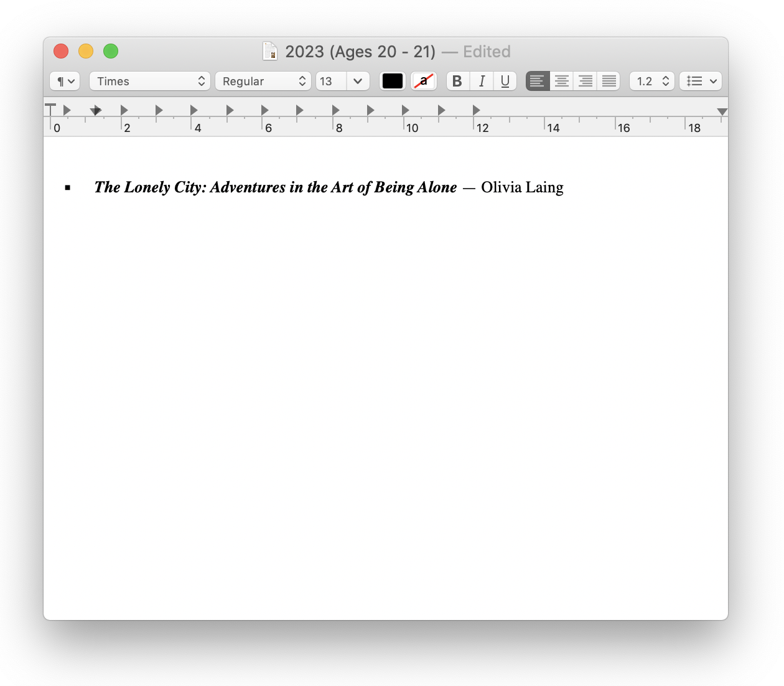Toggle italic formatting
This screenshot has width=784, height=686.
481,82
